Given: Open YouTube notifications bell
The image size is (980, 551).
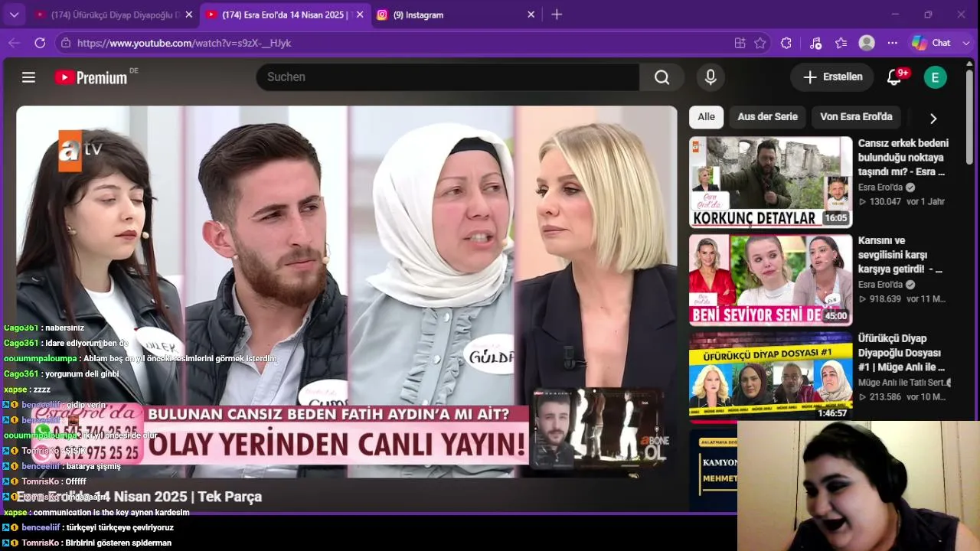Looking at the screenshot, I should point(894,77).
